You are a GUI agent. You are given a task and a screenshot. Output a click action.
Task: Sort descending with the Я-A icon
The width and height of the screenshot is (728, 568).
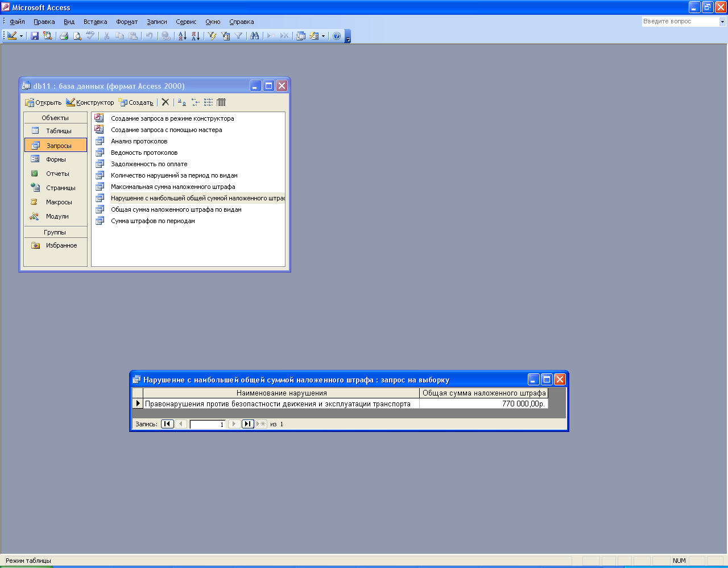point(195,36)
